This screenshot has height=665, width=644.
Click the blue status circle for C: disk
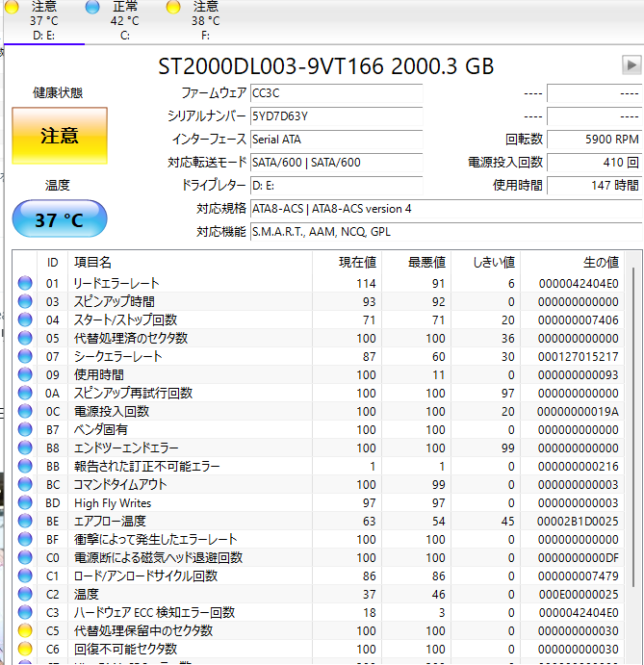point(92,7)
